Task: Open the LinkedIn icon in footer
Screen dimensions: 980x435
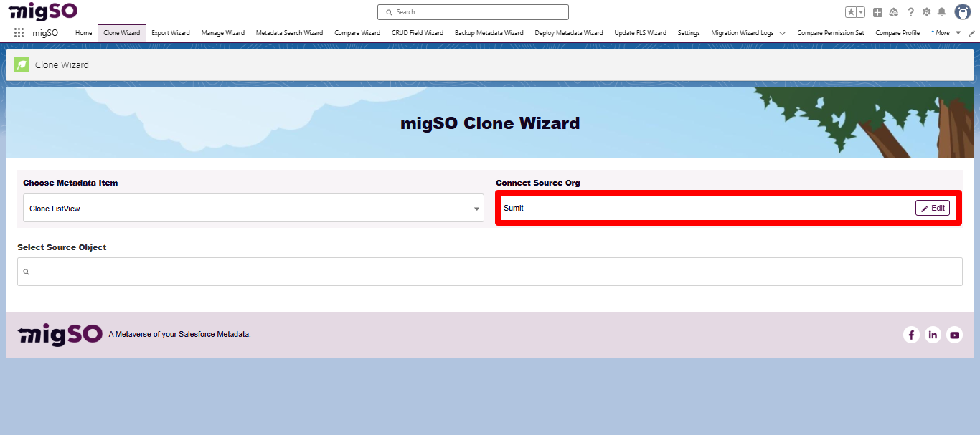Action: (x=933, y=335)
